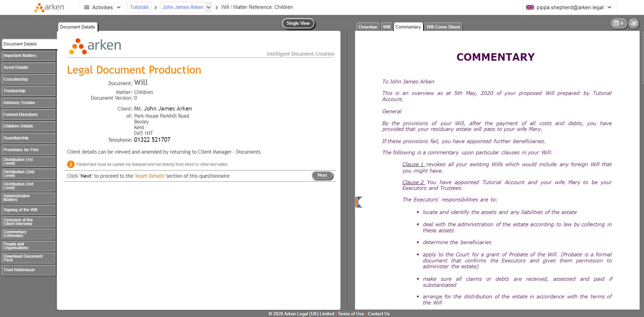Toggle the eye preview visibility button

(x=633, y=23)
